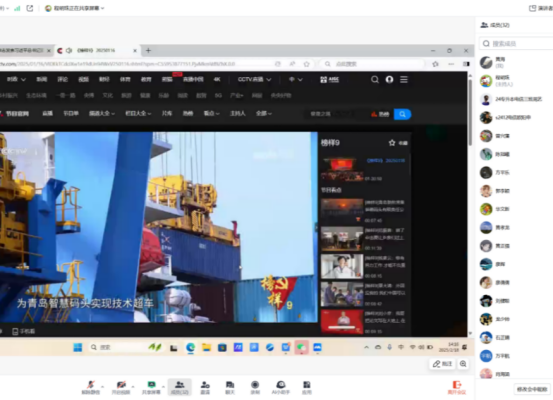This screenshot has height=400, width=553.
Task: Click 片库 in the program navigation bar
Action: 167,113
